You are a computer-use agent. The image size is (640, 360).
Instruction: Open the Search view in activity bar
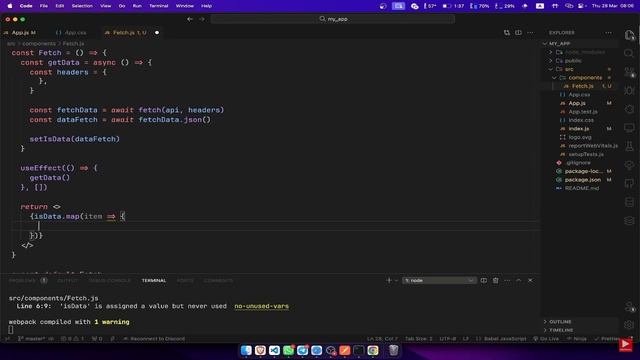pos(629,53)
